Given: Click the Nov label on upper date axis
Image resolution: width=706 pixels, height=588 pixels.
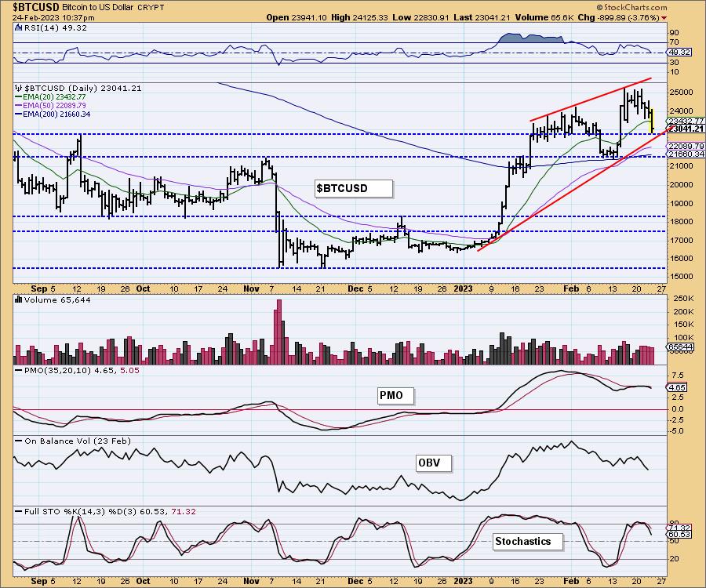Looking at the screenshot, I should pyautogui.click(x=251, y=289).
